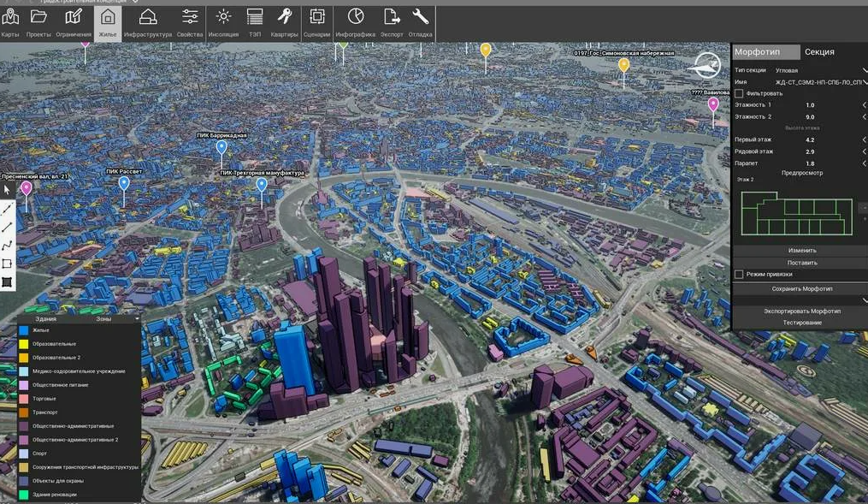
Task: Click the Симоновская набережная yellow pin
Action: (624, 65)
